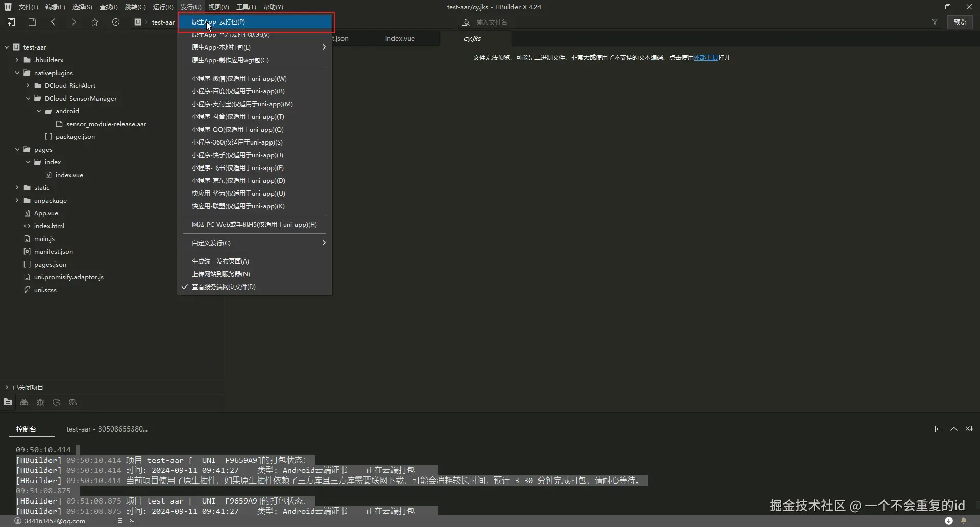Select manifest.json in project tree
The height and width of the screenshot is (527, 980).
click(x=53, y=251)
